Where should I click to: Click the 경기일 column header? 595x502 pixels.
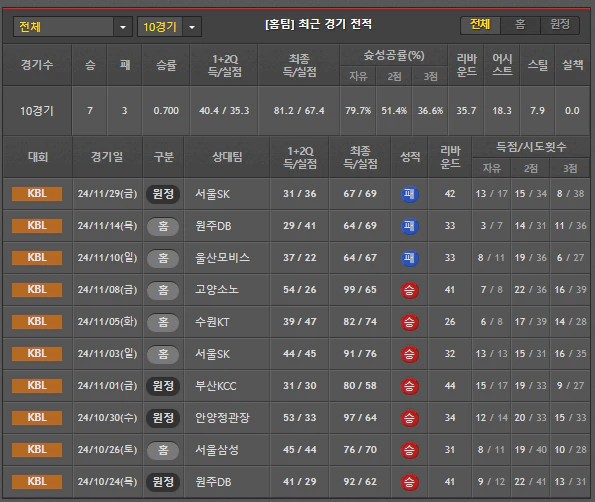point(107,157)
